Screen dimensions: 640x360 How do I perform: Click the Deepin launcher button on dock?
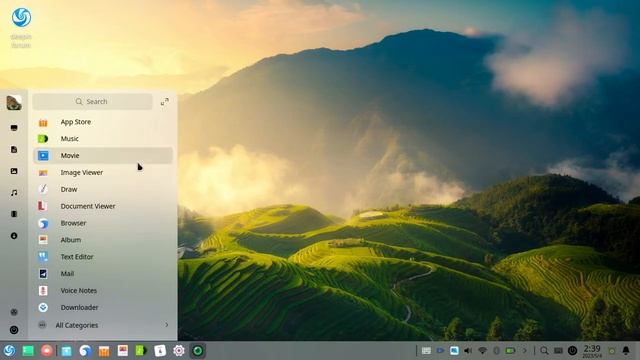9,351
